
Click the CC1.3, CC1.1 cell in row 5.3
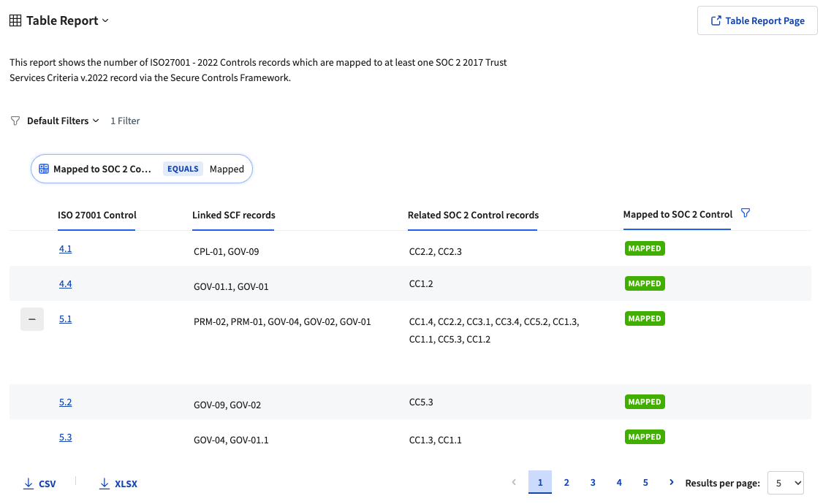coord(435,440)
